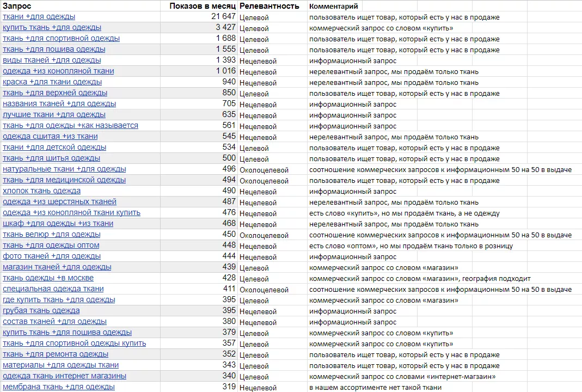
Task: Click the link "мембрана ткань +для одежды"
Action: pyautogui.click(x=59, y=387)
